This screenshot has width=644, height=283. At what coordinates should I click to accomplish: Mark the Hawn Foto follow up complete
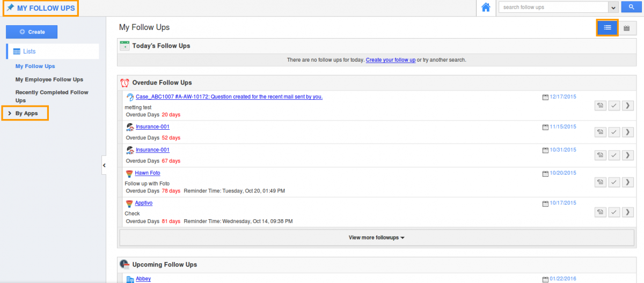click(614, 182)
